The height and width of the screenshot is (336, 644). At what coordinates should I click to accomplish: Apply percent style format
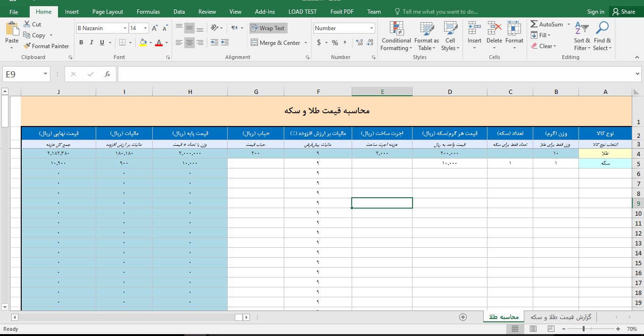[335, 42]
